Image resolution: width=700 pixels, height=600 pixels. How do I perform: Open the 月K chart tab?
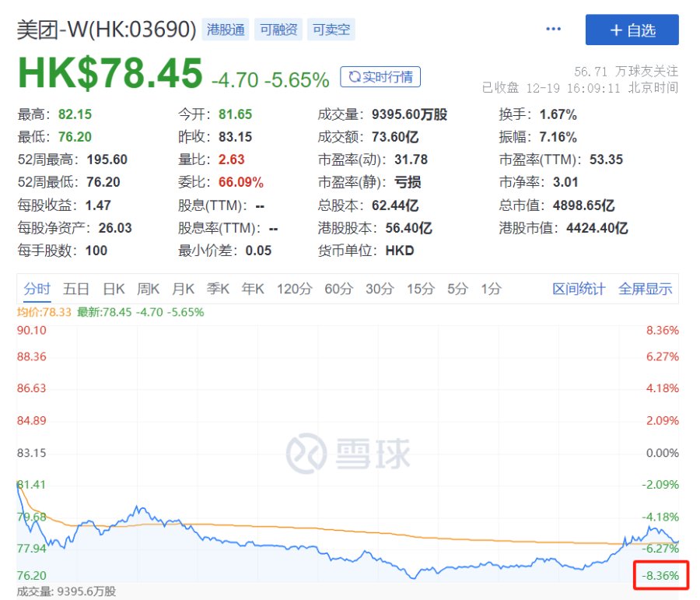183,289
